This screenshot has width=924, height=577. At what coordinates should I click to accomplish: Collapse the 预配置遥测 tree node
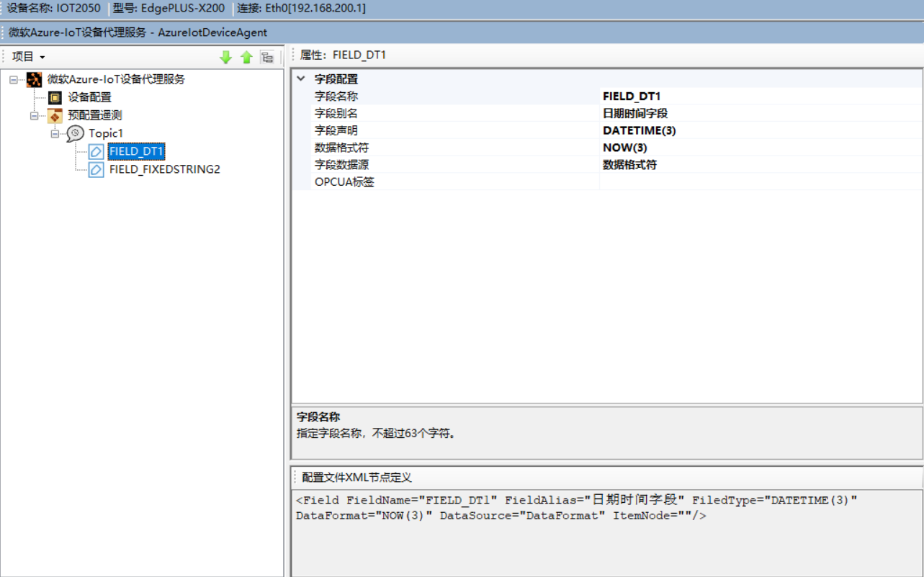click(34, 115)
